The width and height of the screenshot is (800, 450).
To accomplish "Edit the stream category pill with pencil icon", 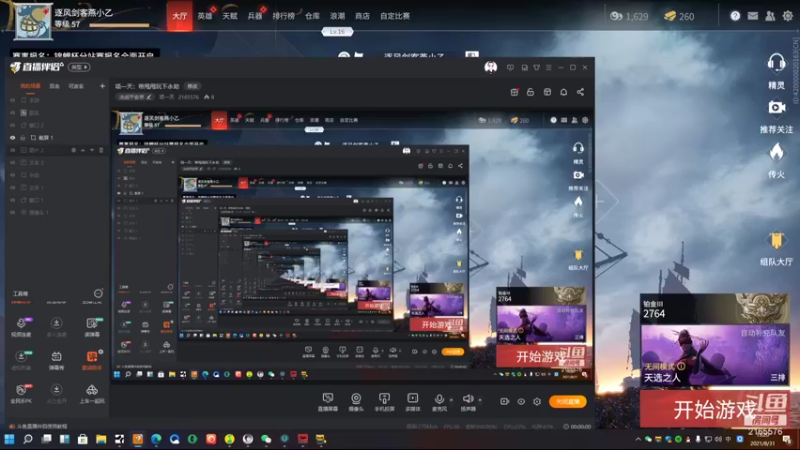I will click(x=135, y=97).
